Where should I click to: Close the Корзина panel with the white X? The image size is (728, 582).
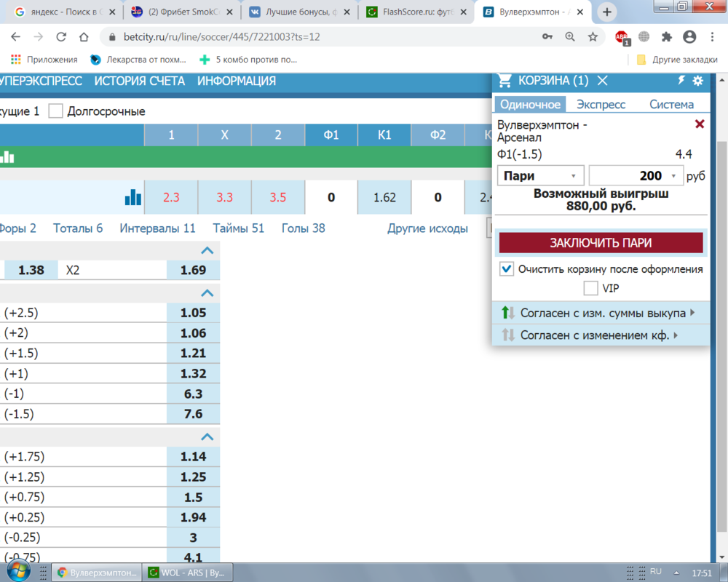pos(603,81)
